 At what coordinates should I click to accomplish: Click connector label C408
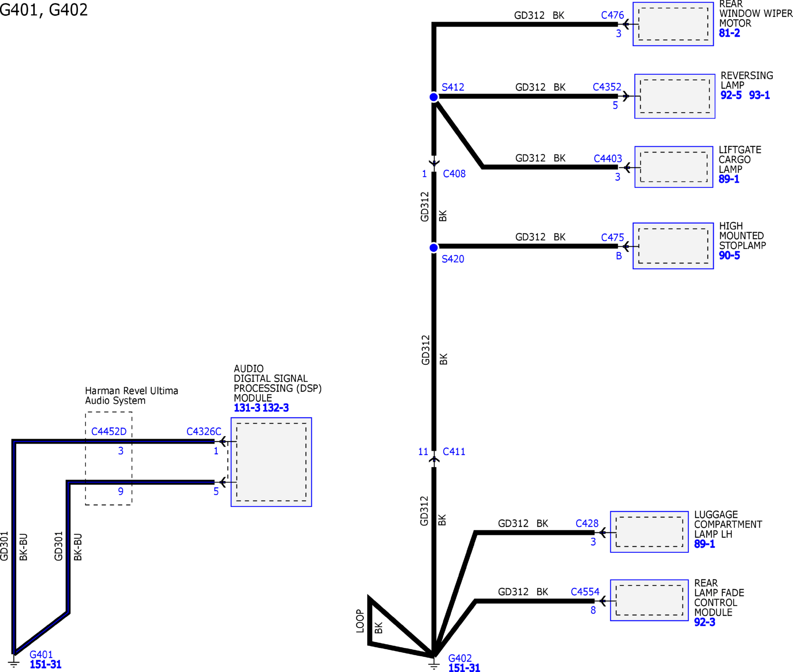click(x=454, y=174)
